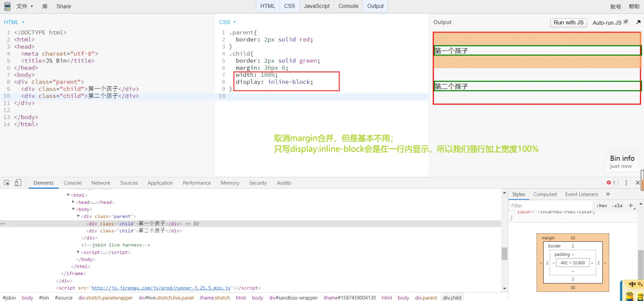Click the ellipsis beside selected DOM row
Image resolution: width=644 pixels, height=301 pixels.
click(x=3, y=224)
